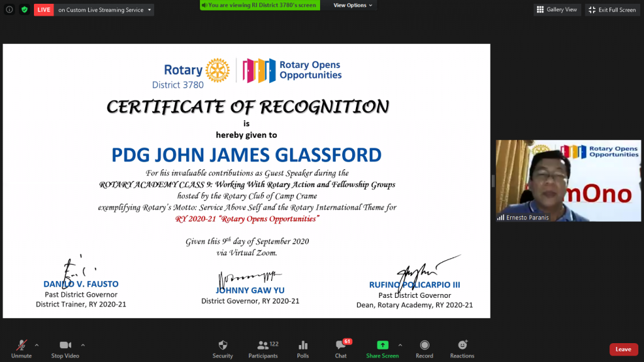Expand share options arrow next to Share Screen
This screenshot has height=362, width=644.
click(x=401, y=345)
